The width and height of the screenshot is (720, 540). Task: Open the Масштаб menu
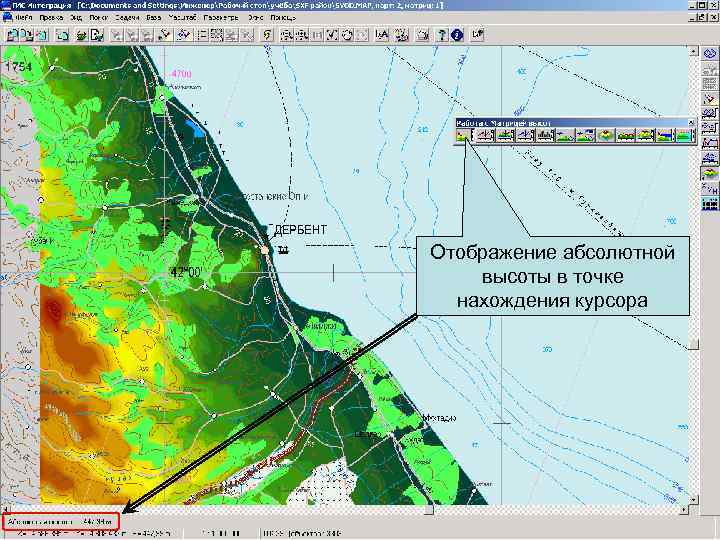(x=184, y=18)
